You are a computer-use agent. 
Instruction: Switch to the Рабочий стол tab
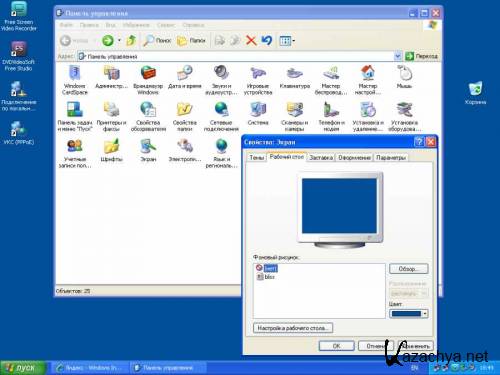(287, 157)
